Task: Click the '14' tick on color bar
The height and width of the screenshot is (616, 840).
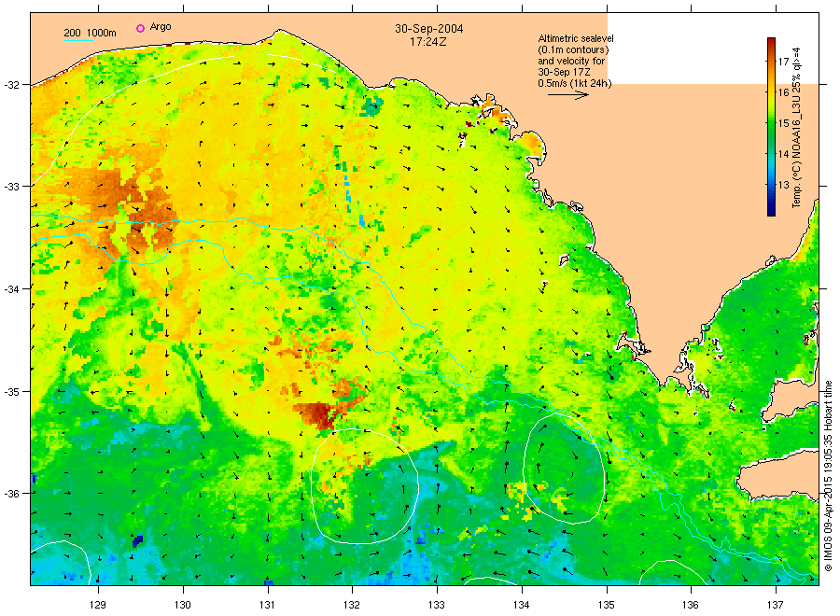Action: click(783, 154)
